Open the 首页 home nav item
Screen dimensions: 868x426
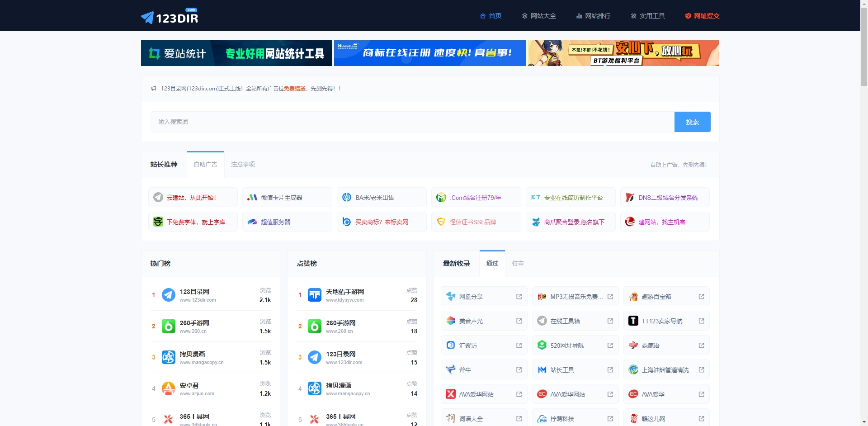[491, 16]
